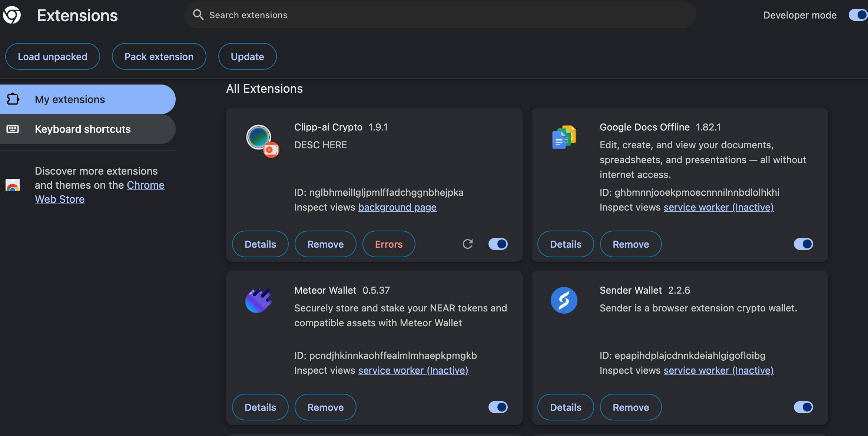Click Pack extension button
The width and height of the screenshot is (868, 436).
[159, 56]
